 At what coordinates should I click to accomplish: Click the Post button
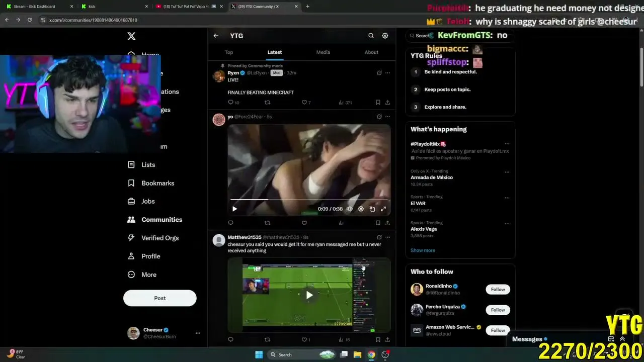(x=160, y=298)
